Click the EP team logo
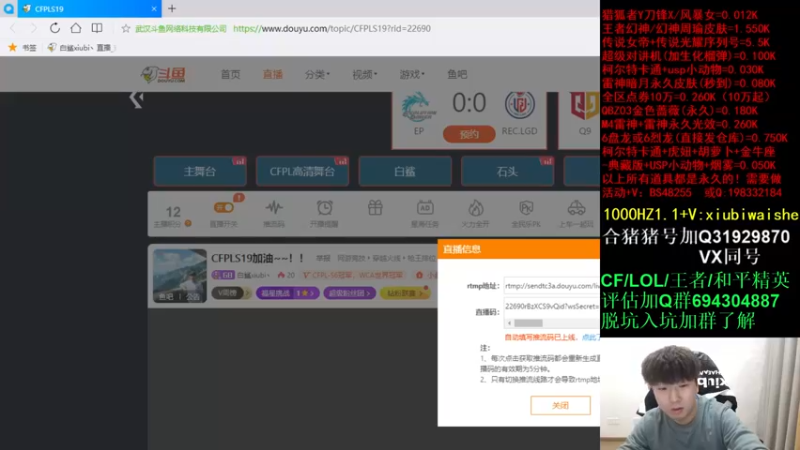The image size is (800, 450). click(419, 107)
